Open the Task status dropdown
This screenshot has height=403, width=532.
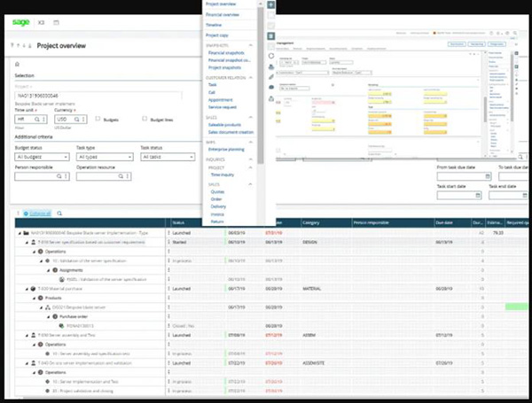point(168,157)
